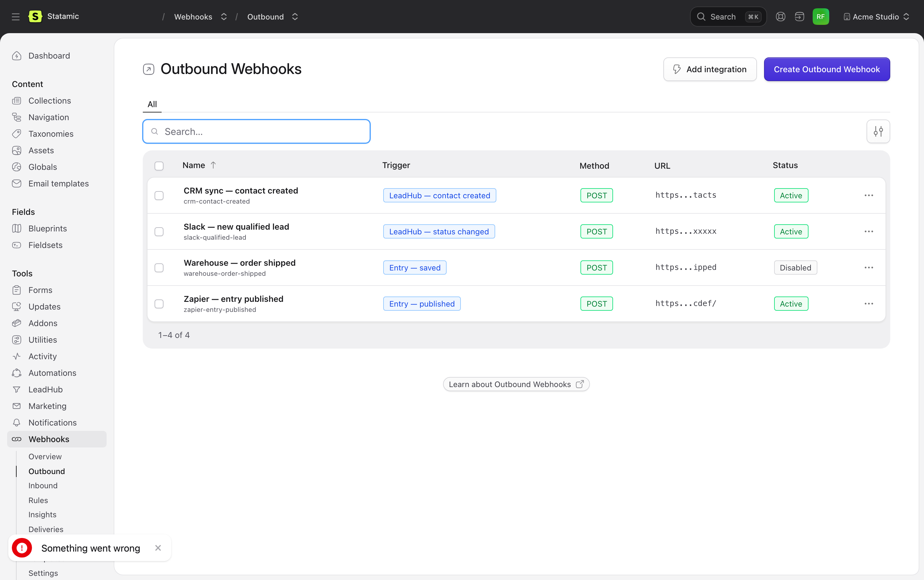This screenshot has width=924, height=580.
Task: Open the column filter settings sliders icon
Action: point(878,131)
